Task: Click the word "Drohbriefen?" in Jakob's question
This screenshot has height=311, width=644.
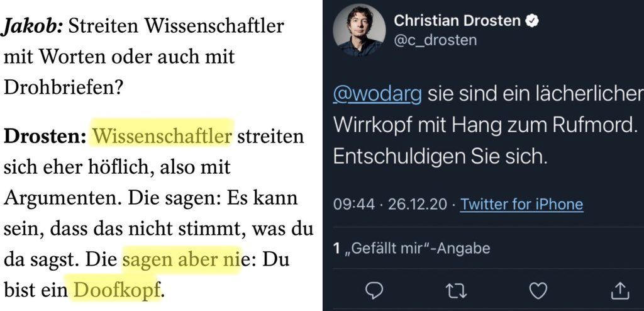Action: pyautogui.click(x=63, y=87)
